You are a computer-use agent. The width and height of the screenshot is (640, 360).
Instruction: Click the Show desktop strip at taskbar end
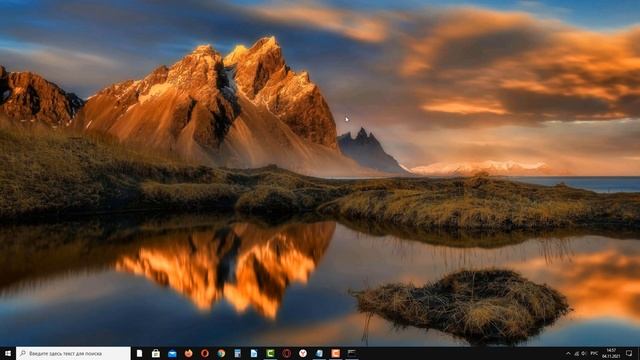[x=639, y=353]
